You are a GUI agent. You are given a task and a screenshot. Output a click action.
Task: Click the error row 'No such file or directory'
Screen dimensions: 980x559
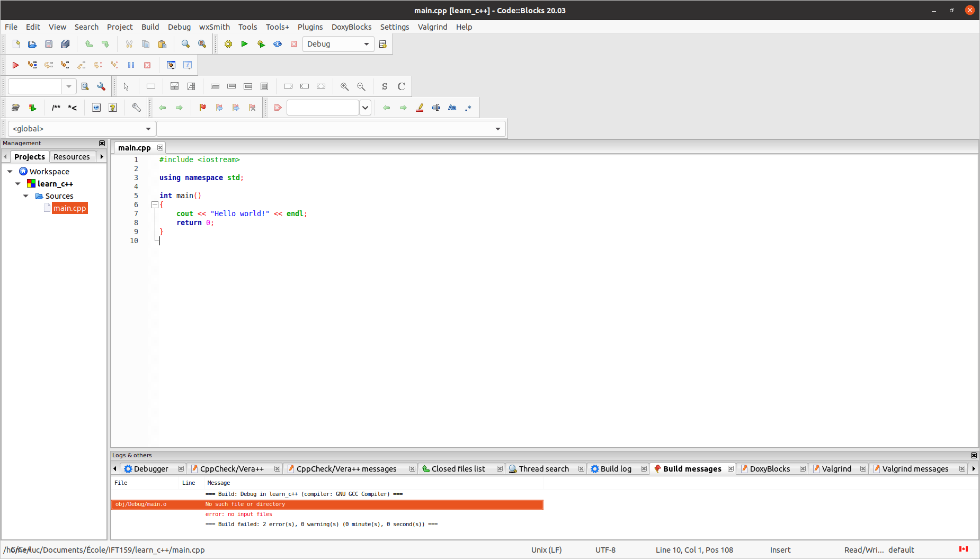(245, 504)
